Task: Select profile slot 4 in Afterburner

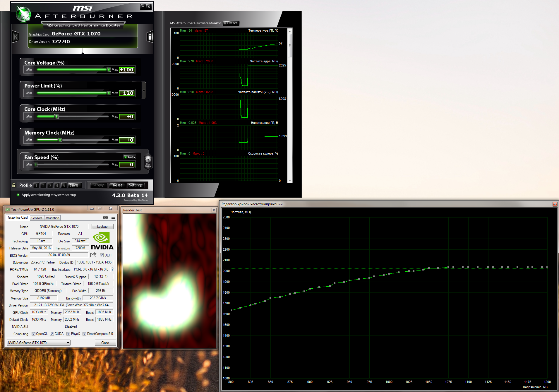Action: click(x=57, y=185)
